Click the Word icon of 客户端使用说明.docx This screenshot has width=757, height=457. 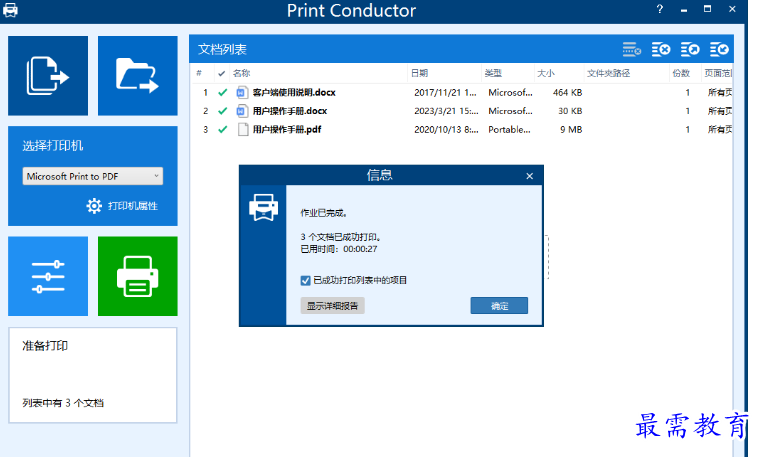pyautogui.click(x=242, y=92)
